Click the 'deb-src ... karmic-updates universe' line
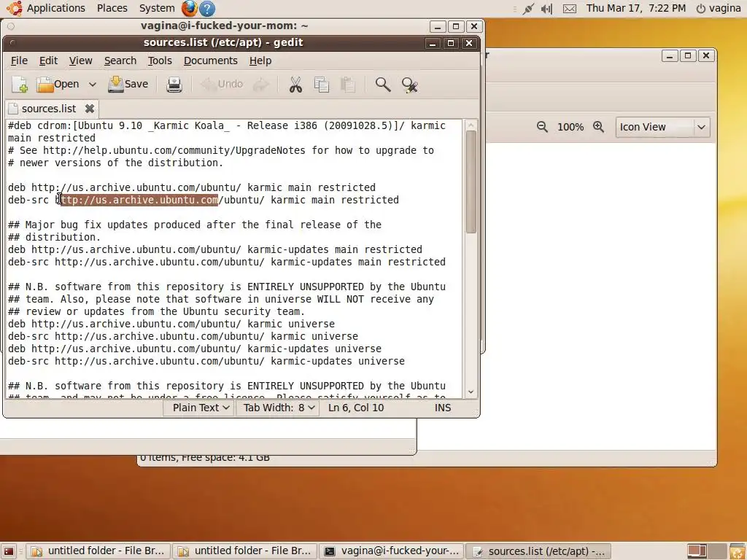747x560 pixels. (x=206, y=361)
